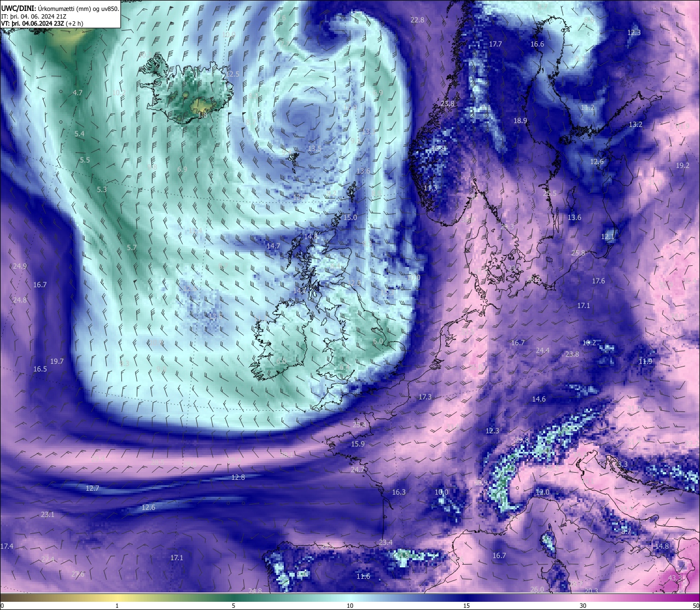The width and height of the screenshot is (700, 610).
Task: Click the map value "11.9"
Action: (645, 361)
